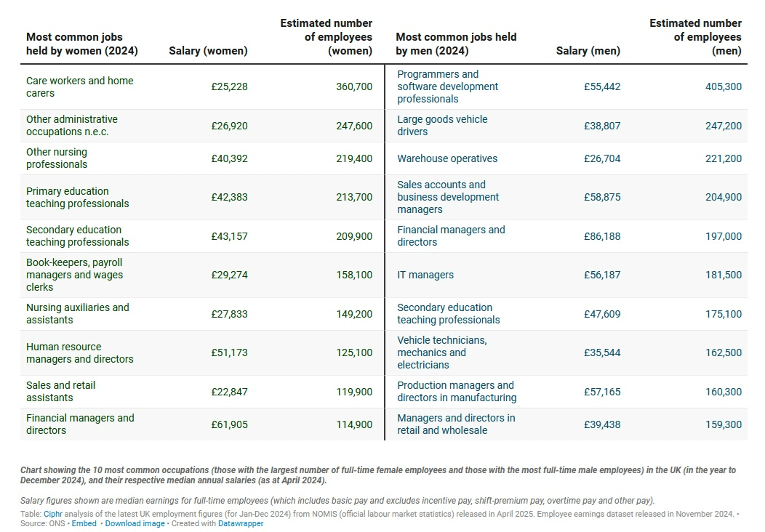Open the Ciphr link in the table footer
The width and height of the screenshot is (765, 532).
coord(51,514)
